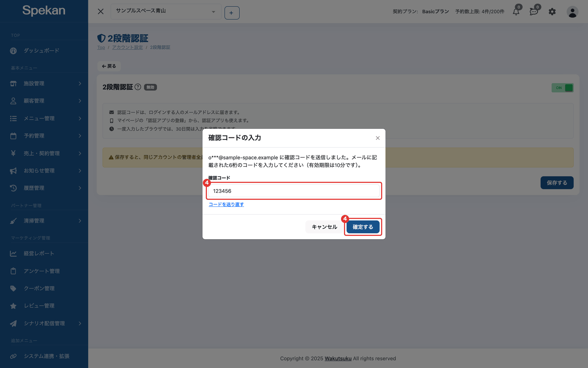Expand the 顧客管理 menu
The width and height of the screenshot is (588, 368).
(x=44, y=101)
